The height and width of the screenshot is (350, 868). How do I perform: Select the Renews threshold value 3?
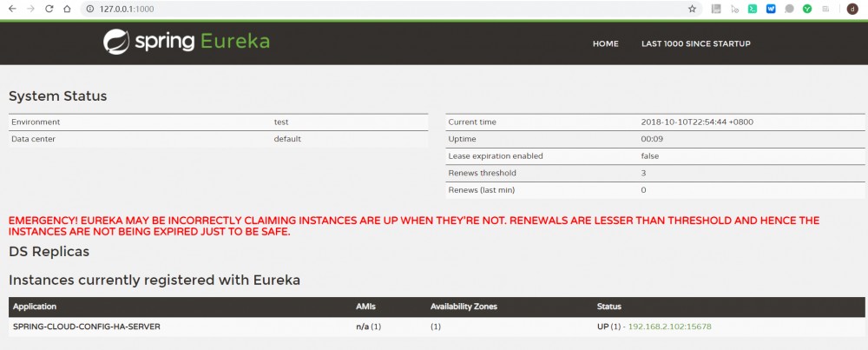[644, 173]
